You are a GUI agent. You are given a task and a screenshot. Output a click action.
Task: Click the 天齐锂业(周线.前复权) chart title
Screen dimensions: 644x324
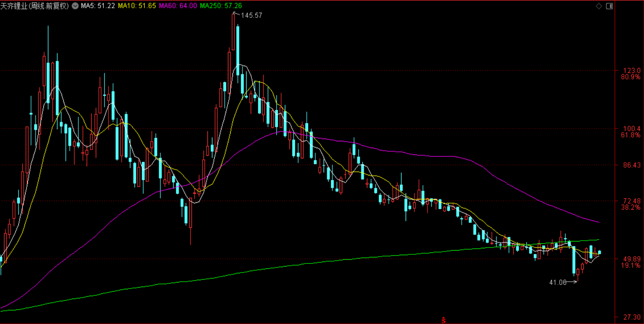click(35, 6)
